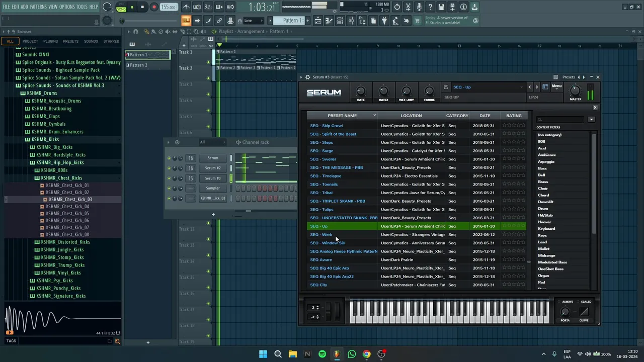
Task: Mute Track 1 in the Playlist
Action: point(208,62)
